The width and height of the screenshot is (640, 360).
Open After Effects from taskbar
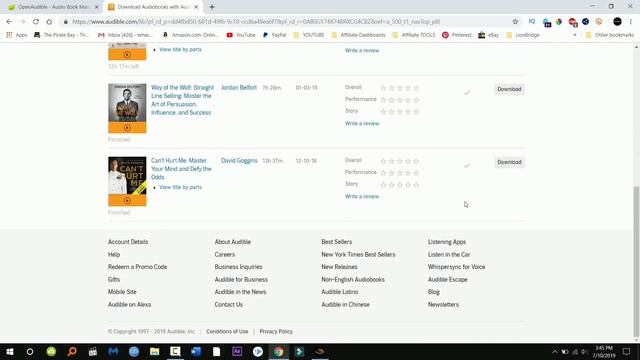point(237,351)
